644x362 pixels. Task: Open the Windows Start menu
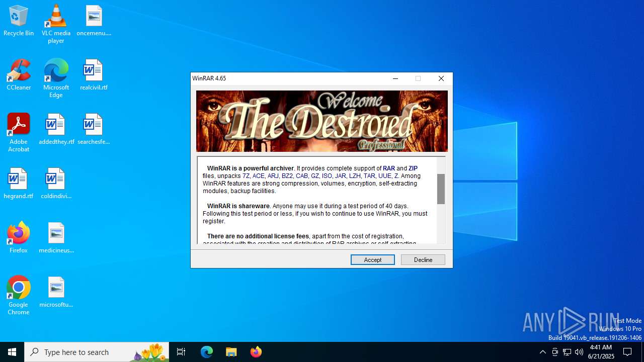[x=12, y=352]
